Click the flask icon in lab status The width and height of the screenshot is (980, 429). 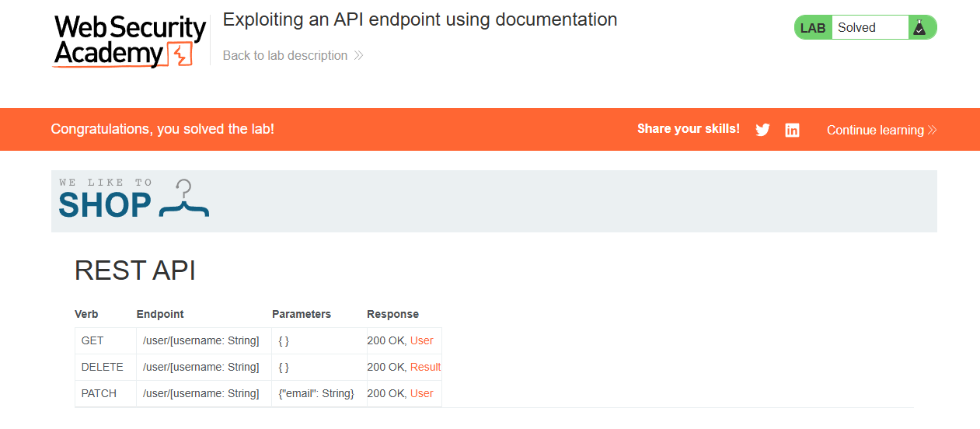click(919, 28)
